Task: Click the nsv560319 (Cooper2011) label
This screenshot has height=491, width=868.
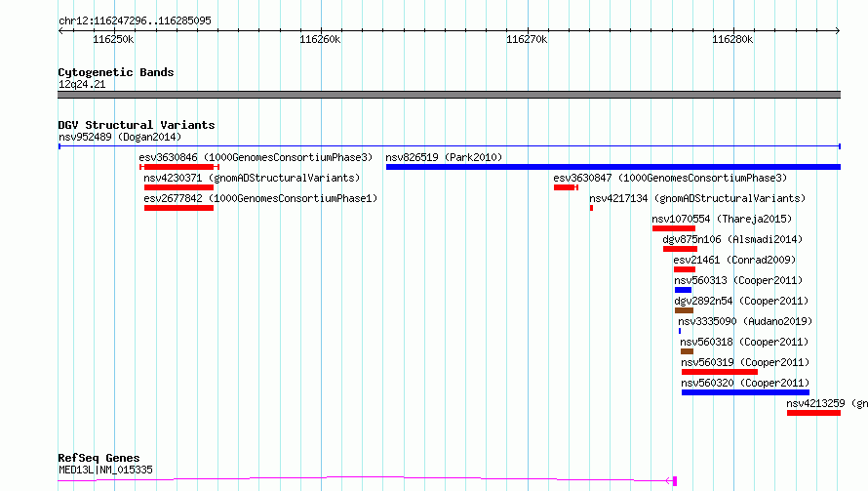Action: coord(745,362)
